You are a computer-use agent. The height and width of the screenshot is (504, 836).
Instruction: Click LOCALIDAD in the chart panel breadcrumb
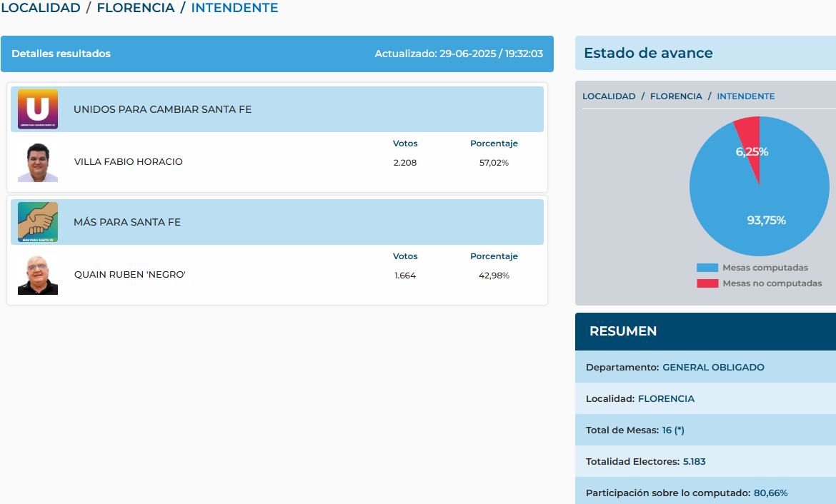pos(609,96)
